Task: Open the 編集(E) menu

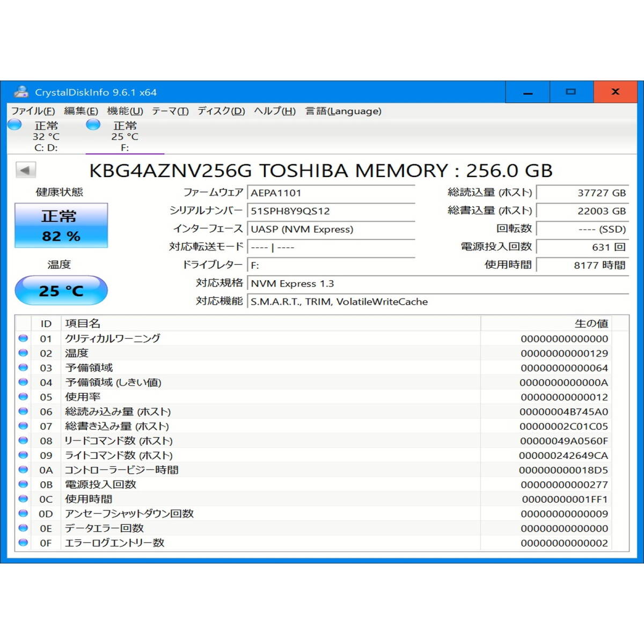Action: [x=80, y=111]
